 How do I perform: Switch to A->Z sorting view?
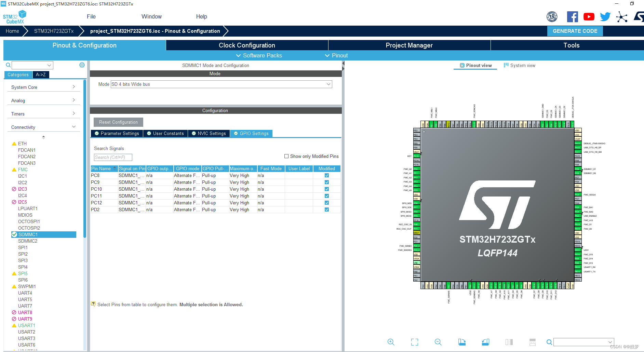pos(41,75)
